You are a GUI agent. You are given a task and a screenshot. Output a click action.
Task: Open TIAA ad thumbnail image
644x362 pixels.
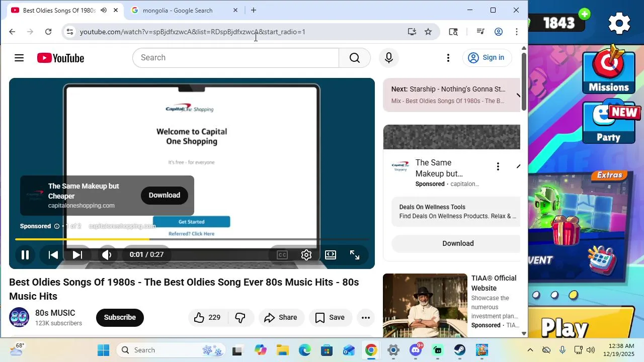tap(425, 306)
